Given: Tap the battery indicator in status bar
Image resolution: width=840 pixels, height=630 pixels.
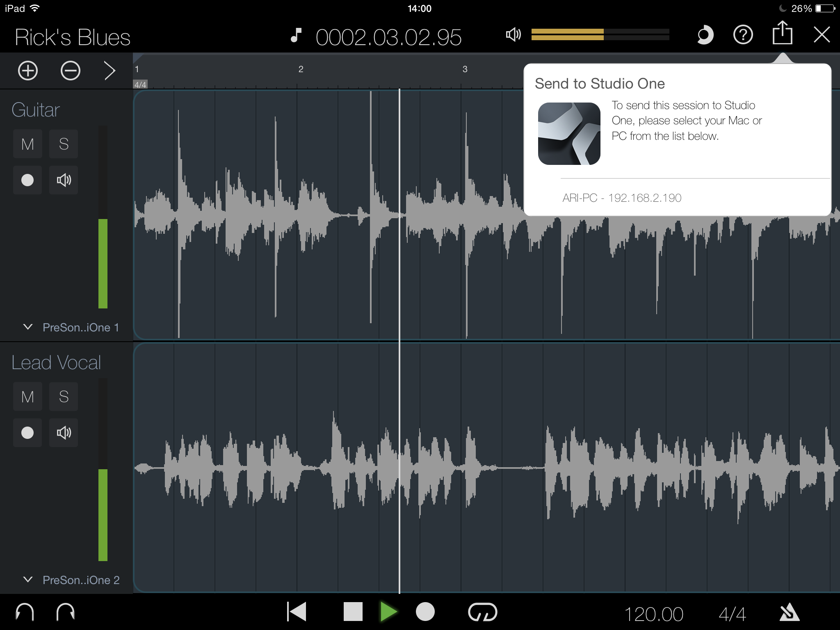Looking at the screenshot, I should 824,8.
